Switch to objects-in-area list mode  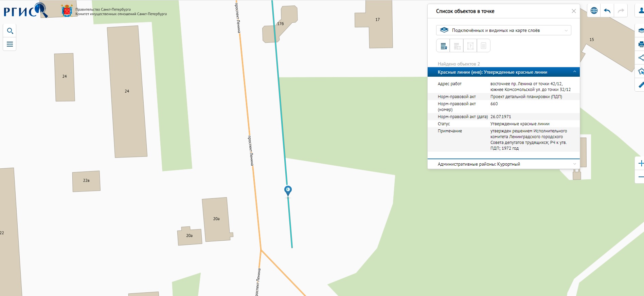pos(457,46)
